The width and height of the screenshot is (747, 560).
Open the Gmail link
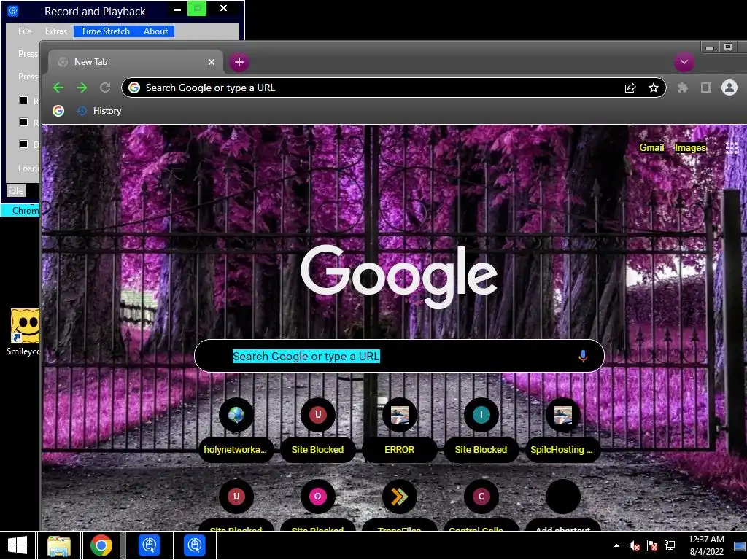point(651,147)
